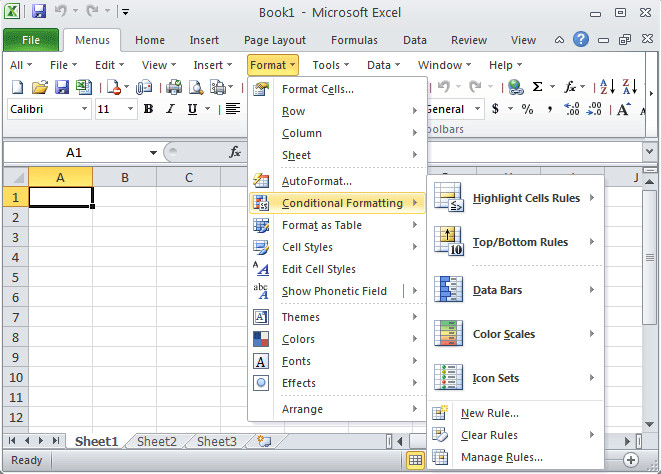
Task: Open the Calibri font name dropdown
Action: [84, 109]
